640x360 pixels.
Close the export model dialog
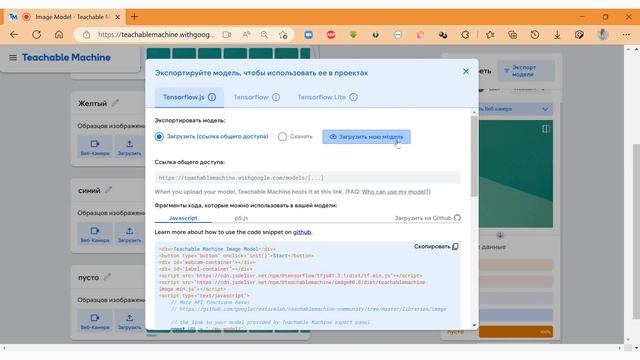pos(466,71)
